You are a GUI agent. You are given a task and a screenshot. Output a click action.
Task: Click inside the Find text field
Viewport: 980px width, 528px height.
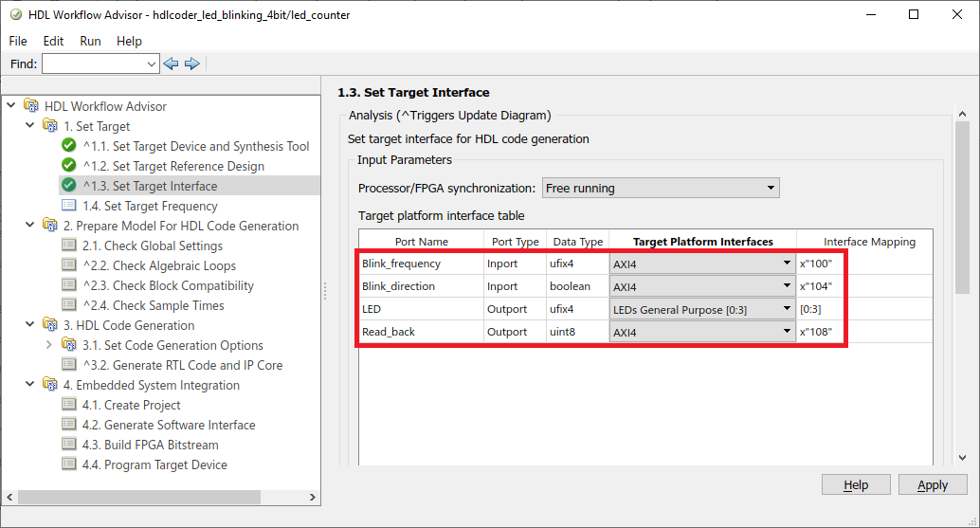pyautogui.click(x=94, y=64)
